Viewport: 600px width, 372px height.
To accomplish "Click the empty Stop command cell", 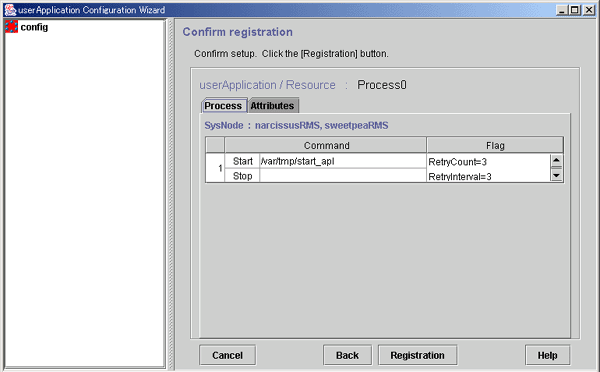I will point(342,176).
